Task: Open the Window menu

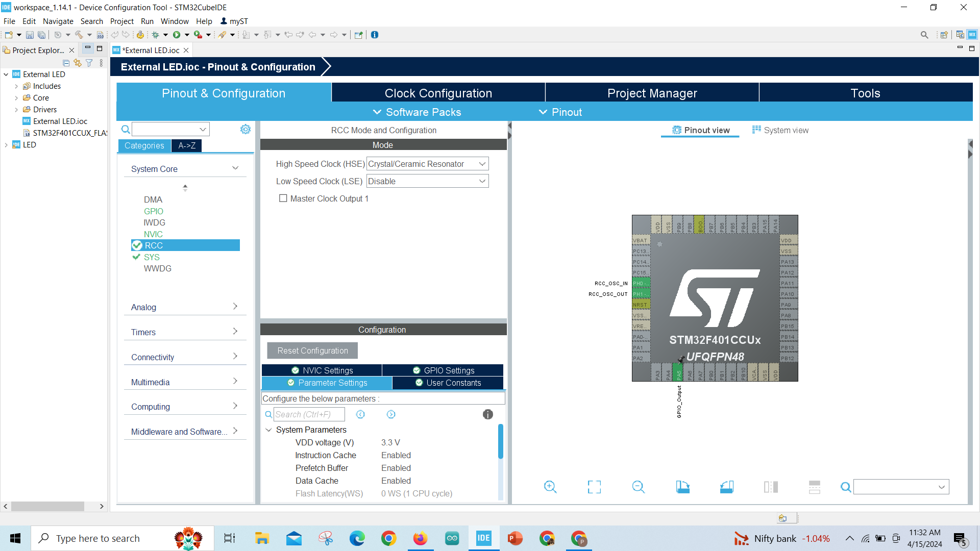Action: 175,21
